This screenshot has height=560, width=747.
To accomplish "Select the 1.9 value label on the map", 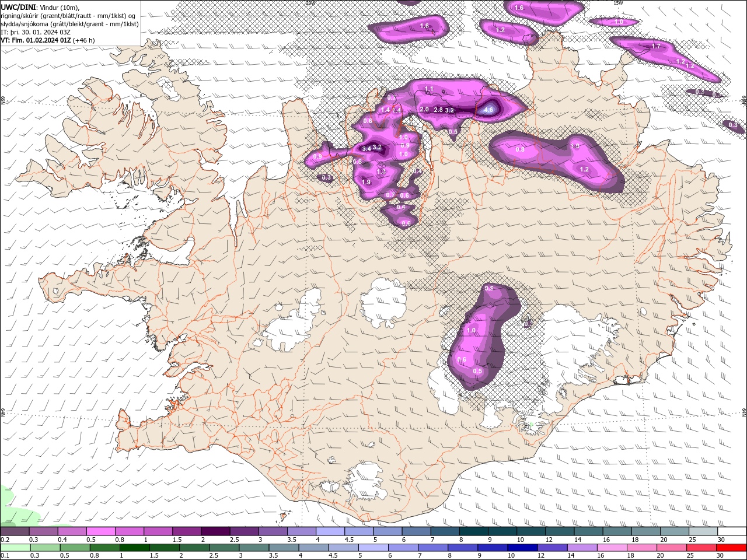I will (x=366, y=182).
